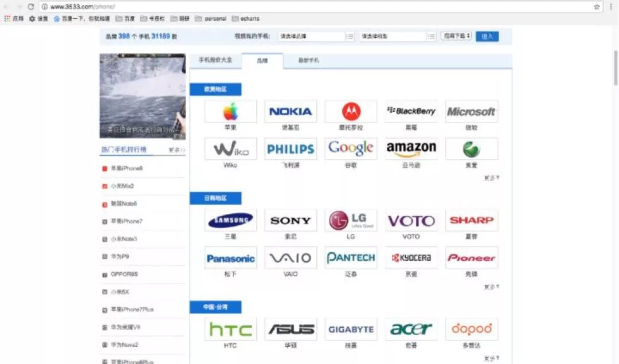Click the Acer brand logo
The height and width of the screenshot is (364, 619).
pos(411,329)
